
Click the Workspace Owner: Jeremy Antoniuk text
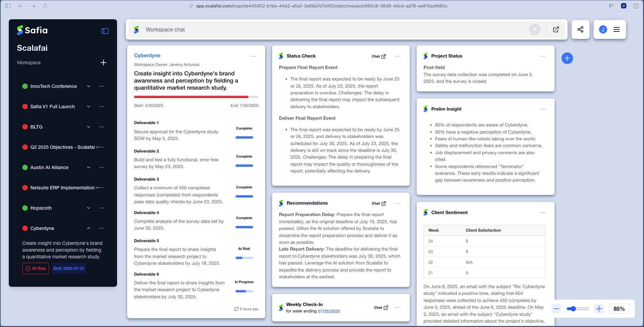pos(167,65)
